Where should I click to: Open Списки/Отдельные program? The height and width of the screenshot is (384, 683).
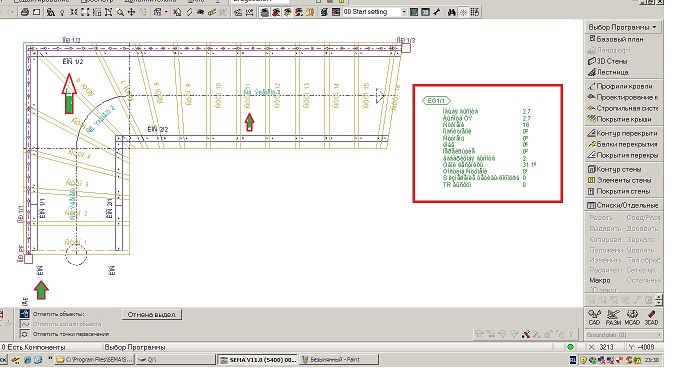click(x=623, y=205)
